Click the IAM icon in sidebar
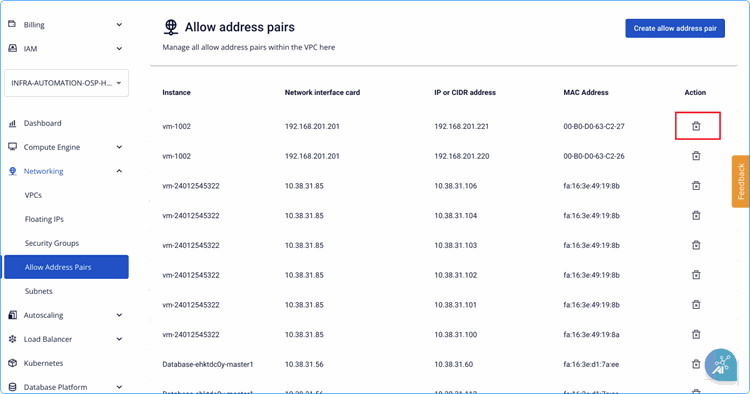The width and height of the screenshot is (750, 394). (12, 48)
